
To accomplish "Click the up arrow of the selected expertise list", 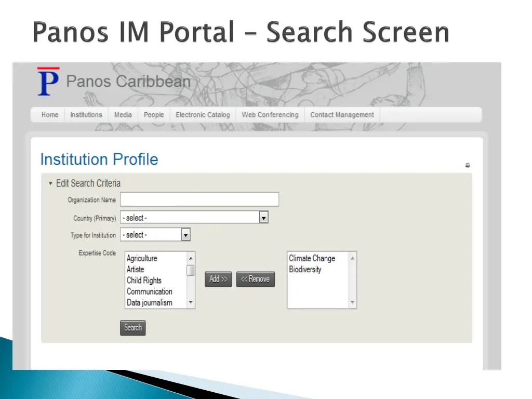I will pos(353,259).
